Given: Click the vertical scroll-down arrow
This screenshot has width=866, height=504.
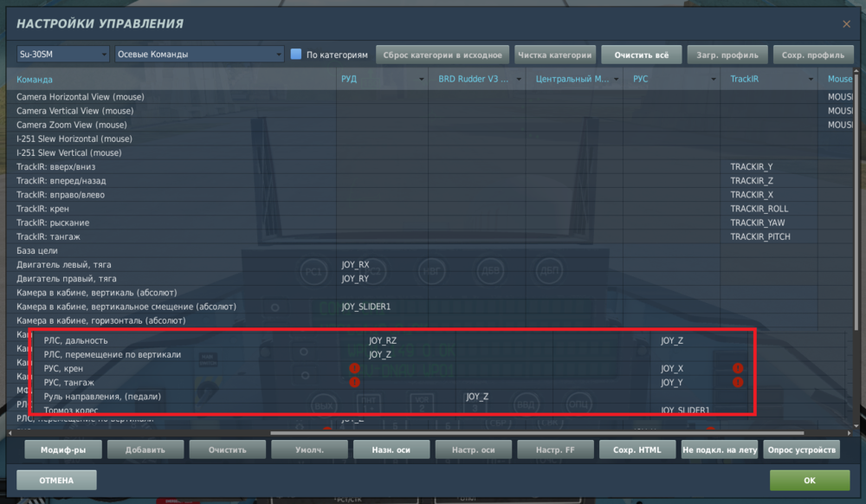Looking at the screenshot, I should [x=856, y=425].
